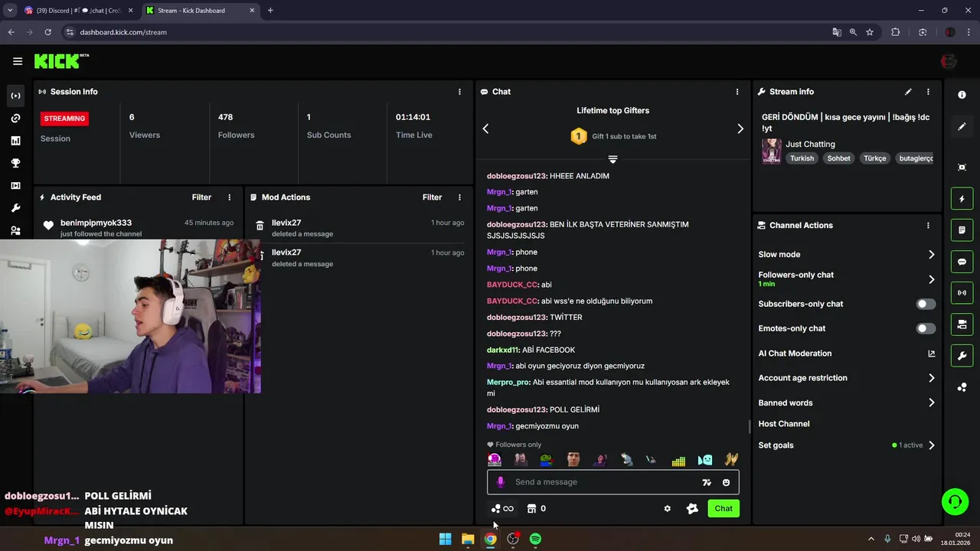The height and width of the screenshot is (551, 980).
Task: Open the translate icon in message box
Action: tap(707, 482)
